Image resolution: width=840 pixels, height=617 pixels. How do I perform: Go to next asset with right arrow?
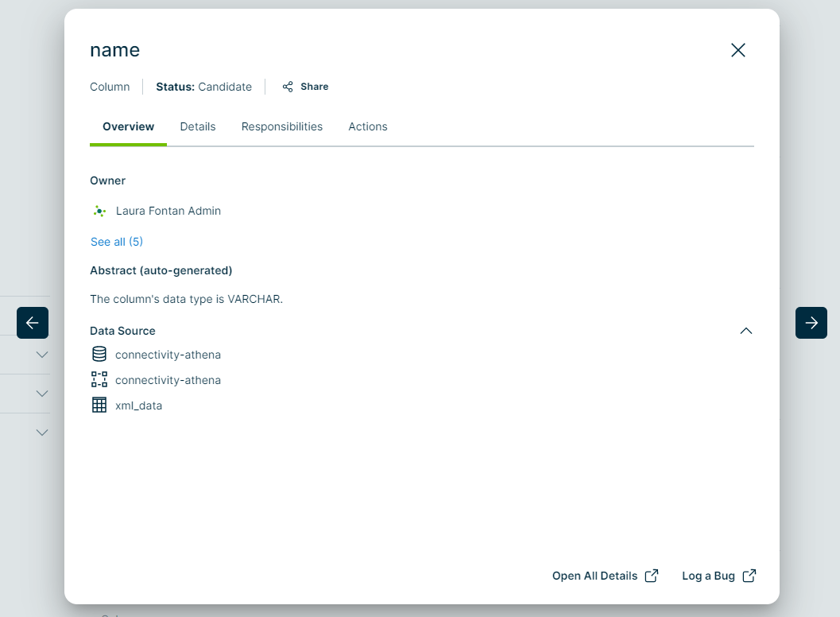tap(811, 323)
